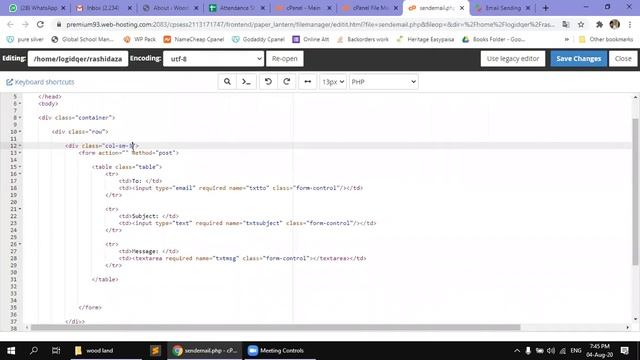Open the Heritage Easypaisa bookmark

425,39
